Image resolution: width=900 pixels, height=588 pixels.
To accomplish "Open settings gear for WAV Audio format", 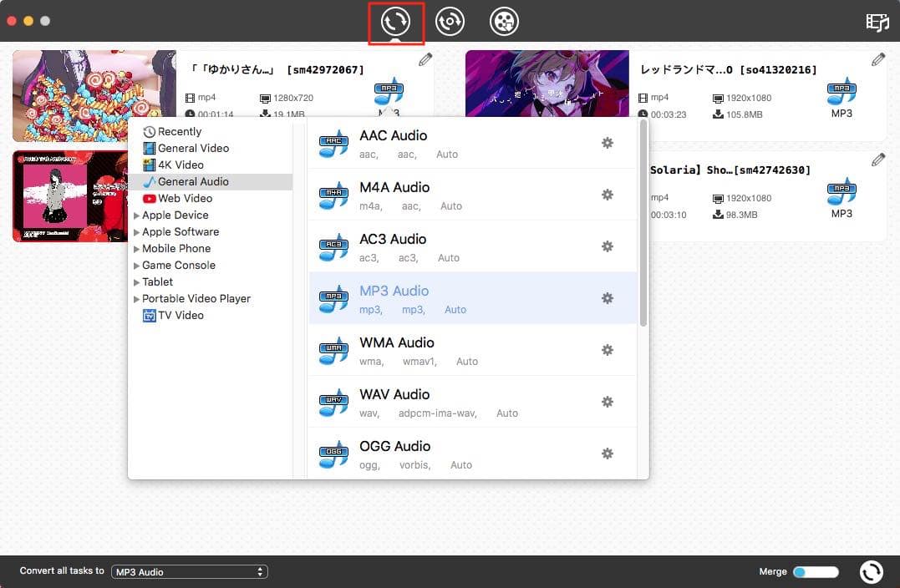I will coord(607,402).
